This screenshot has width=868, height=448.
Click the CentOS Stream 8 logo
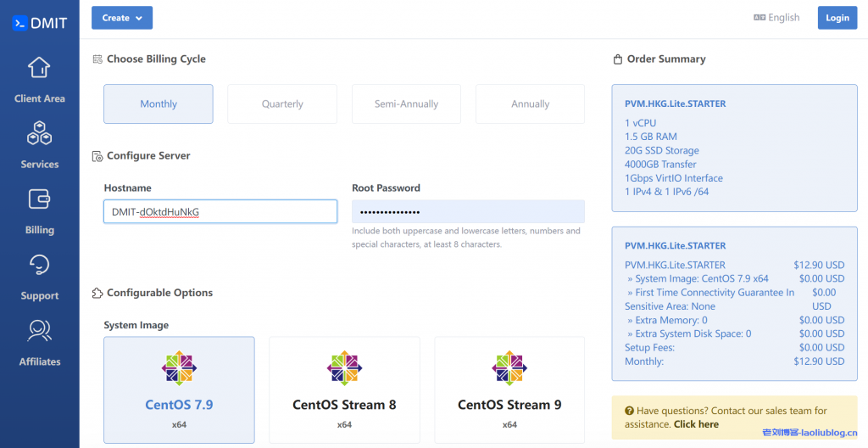click(344, 368)
